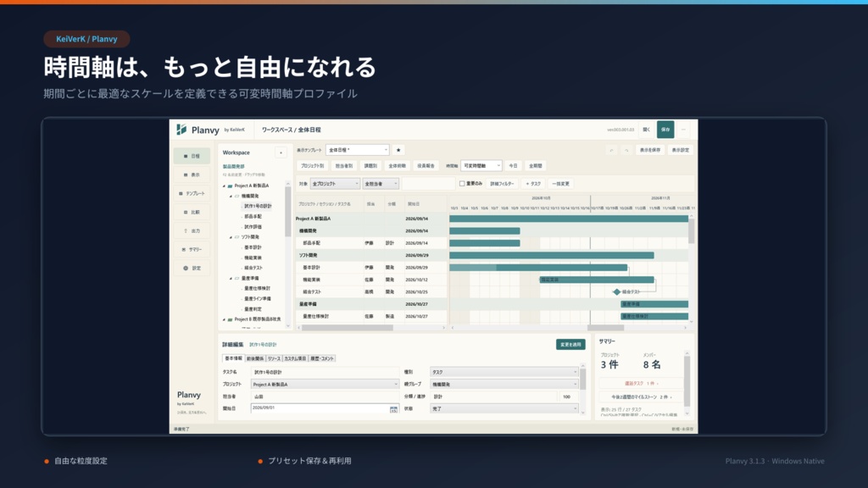Open the サマリー section in sidebar
This screenshot has height=488, width=868.
(192, 250)
